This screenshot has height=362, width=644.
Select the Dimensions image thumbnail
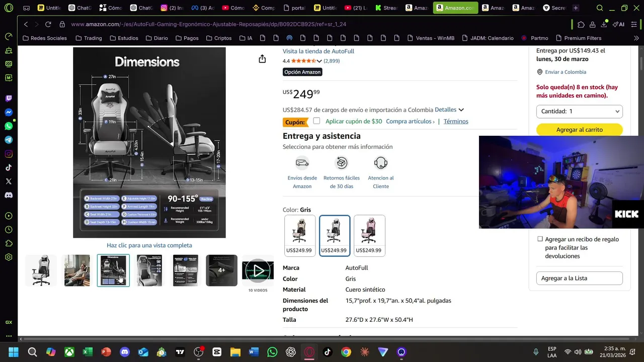point(113,270)
